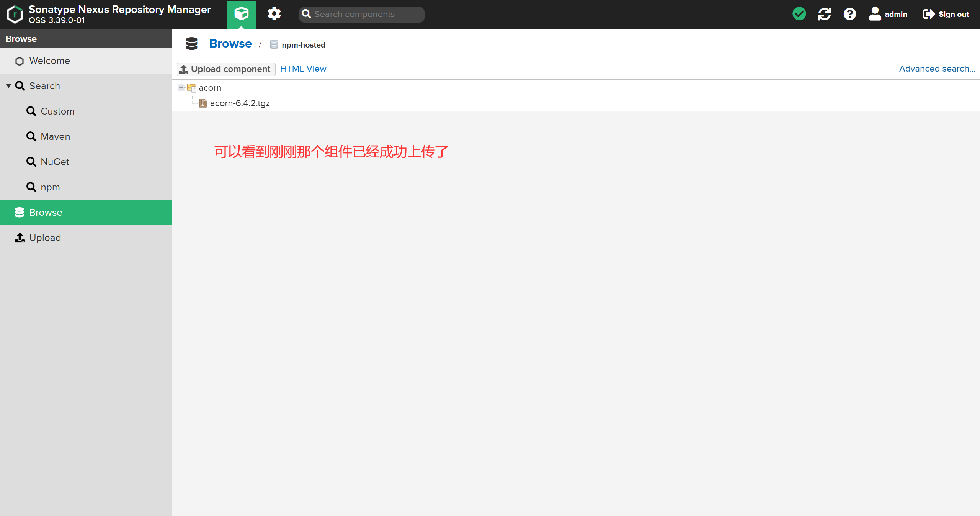
Task: Click the green system status checkmark
Action: [799, 14]
